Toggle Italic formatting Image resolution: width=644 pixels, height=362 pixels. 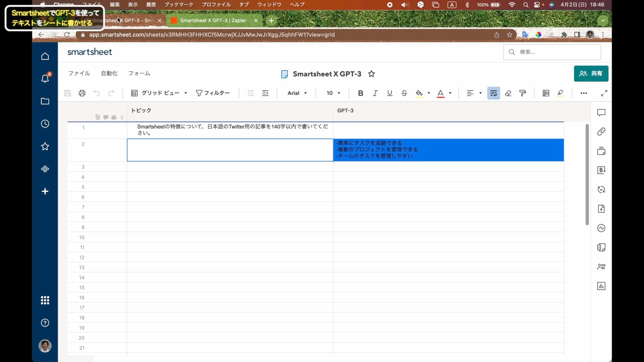click(x=375, y=93)
